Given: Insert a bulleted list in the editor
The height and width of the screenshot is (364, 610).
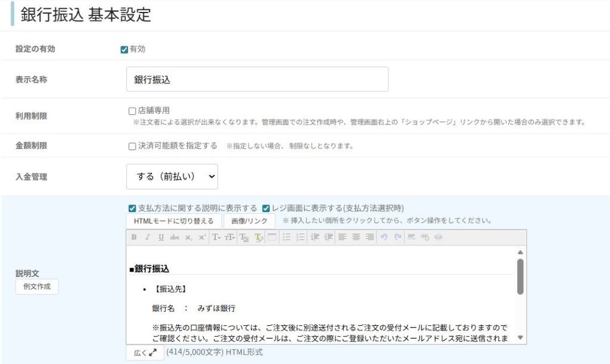Looking at the screenshot, I should (287, 237).
